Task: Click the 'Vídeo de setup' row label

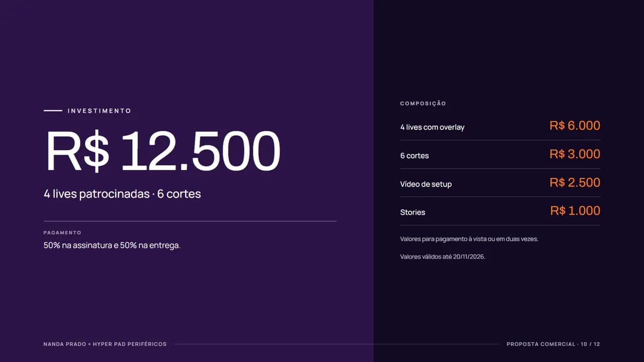Action: 426,184
